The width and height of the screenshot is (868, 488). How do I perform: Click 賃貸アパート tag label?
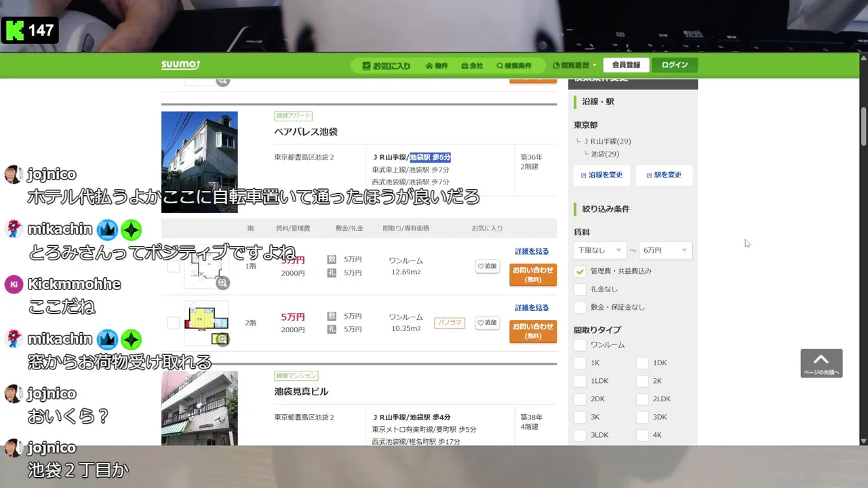[294, 116]
